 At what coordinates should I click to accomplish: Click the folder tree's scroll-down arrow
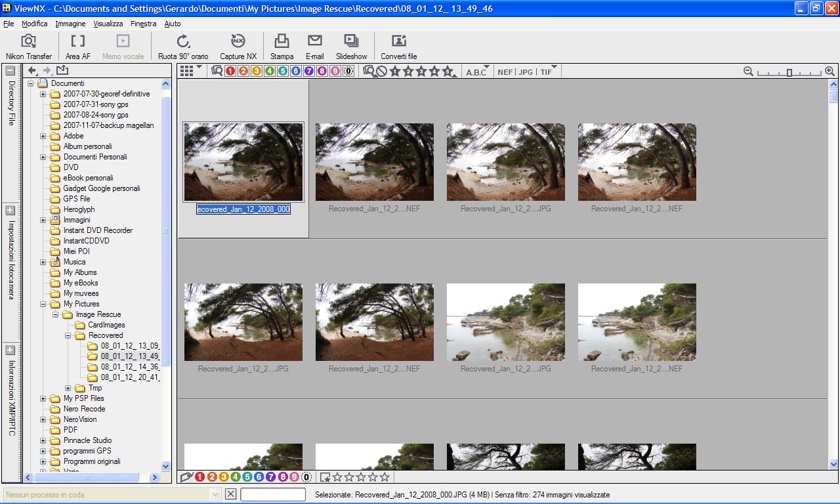(166, 466)
